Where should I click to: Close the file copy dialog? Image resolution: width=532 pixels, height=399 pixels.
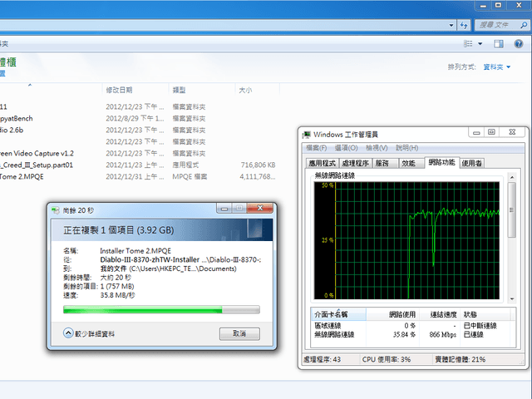260,209
